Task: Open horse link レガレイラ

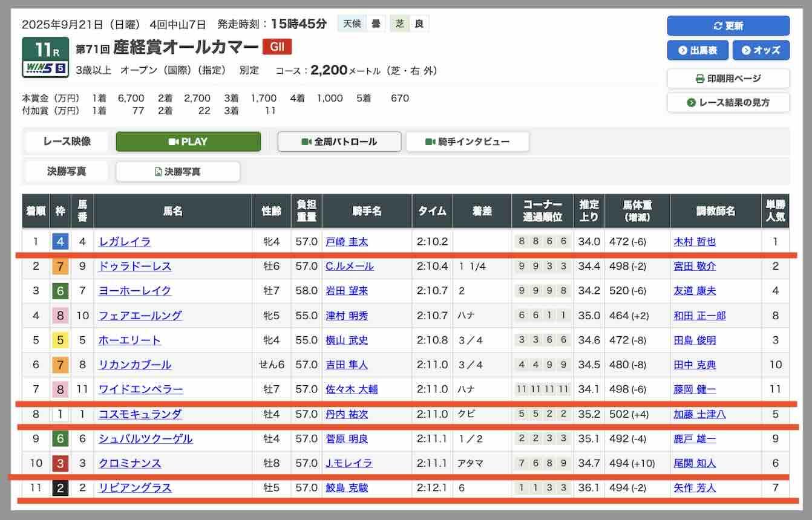Action: tap(125, 242)
